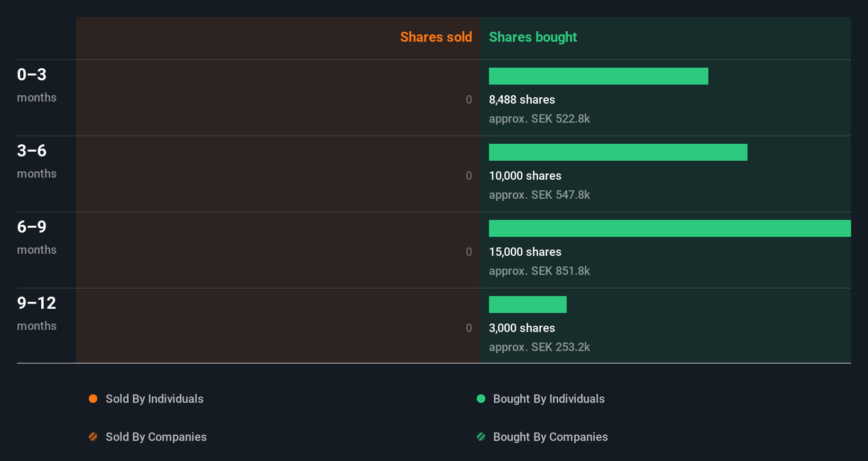Screen dimensions: 868x461
Task: Click the 9–12 months row label
Action: tap(36, 314)
